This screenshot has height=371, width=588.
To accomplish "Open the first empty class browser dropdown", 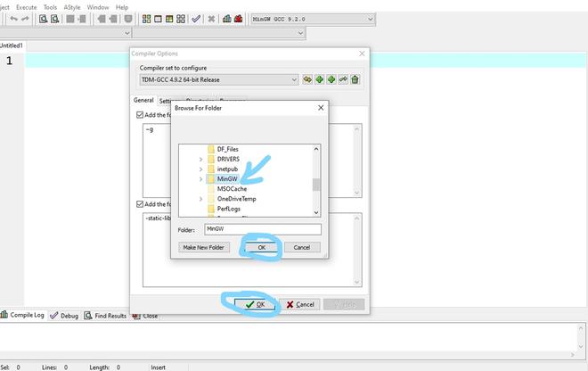I will click(x=127, y=33).
